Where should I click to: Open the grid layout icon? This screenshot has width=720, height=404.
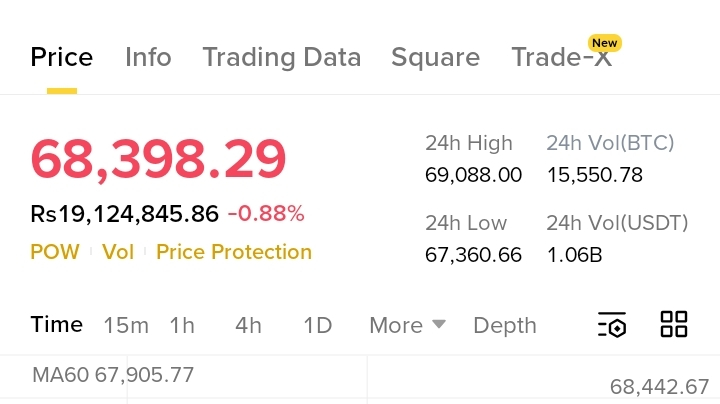(x=674, y=324)
